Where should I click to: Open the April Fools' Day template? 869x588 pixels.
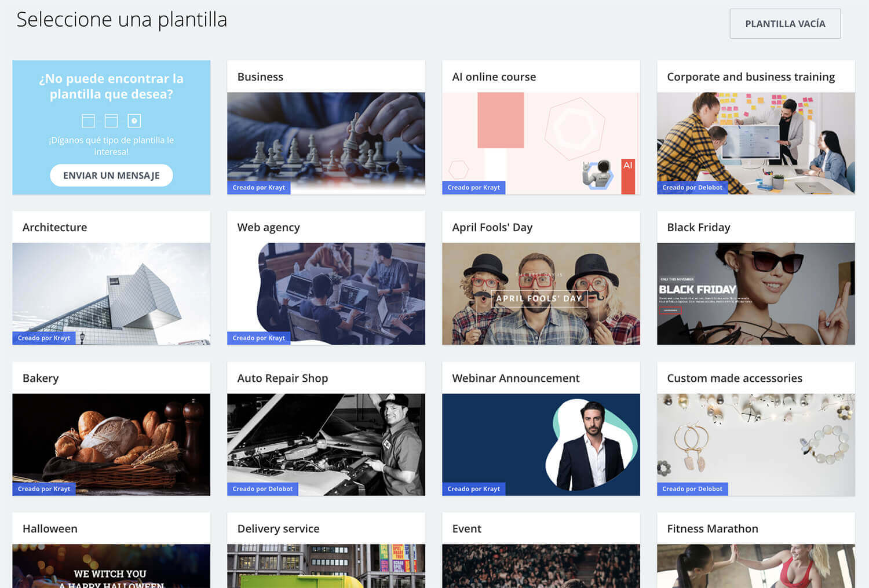[x=541, y=293]
